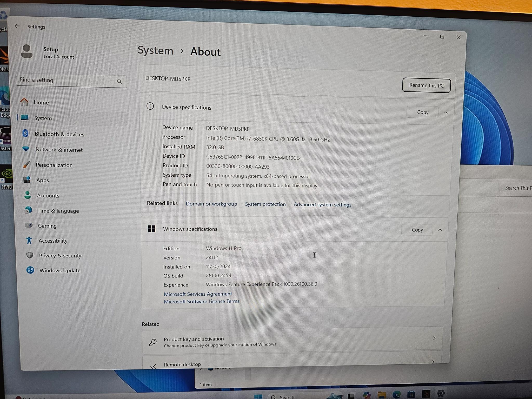Select Windows 11 Pro edition text

coord(223,248)
